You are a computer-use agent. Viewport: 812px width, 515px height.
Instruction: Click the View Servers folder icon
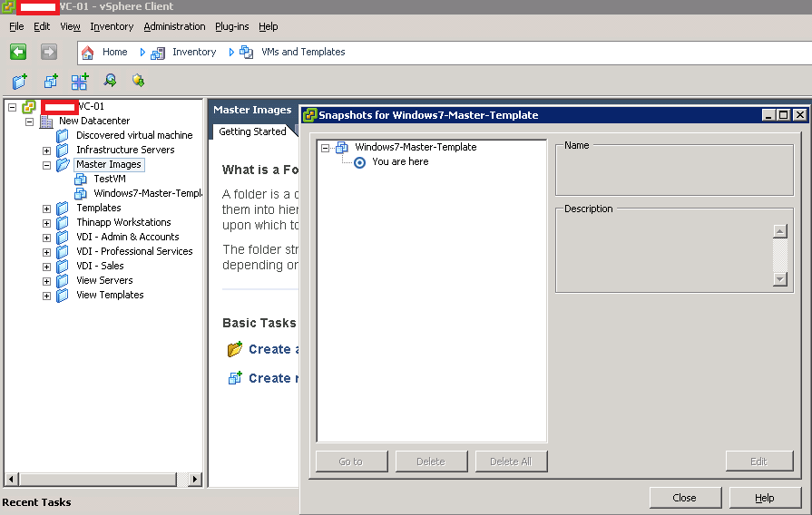coord(62,280)
